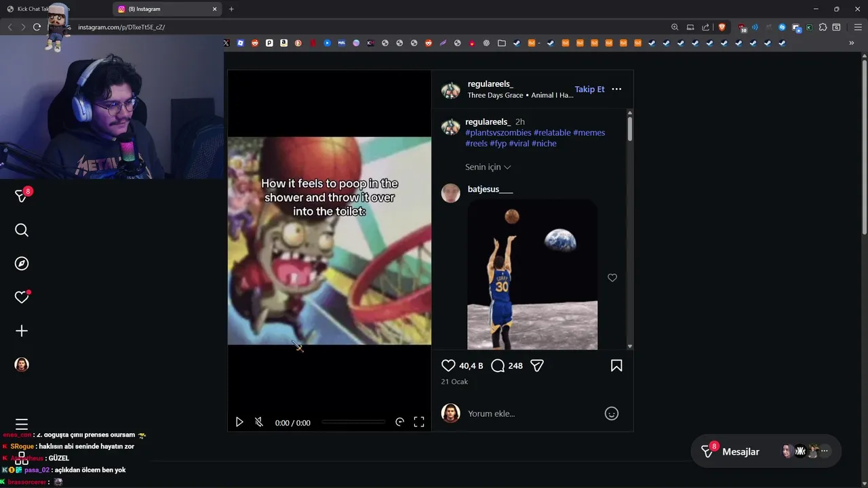Open the Explore compass icon
This screenshot has height=488, width=868.
[x=22, y=264]
